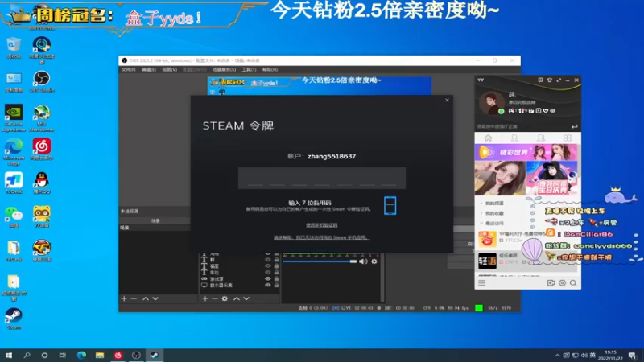
Task: Remove selected source with minus button
Action: tap(215, 298)
